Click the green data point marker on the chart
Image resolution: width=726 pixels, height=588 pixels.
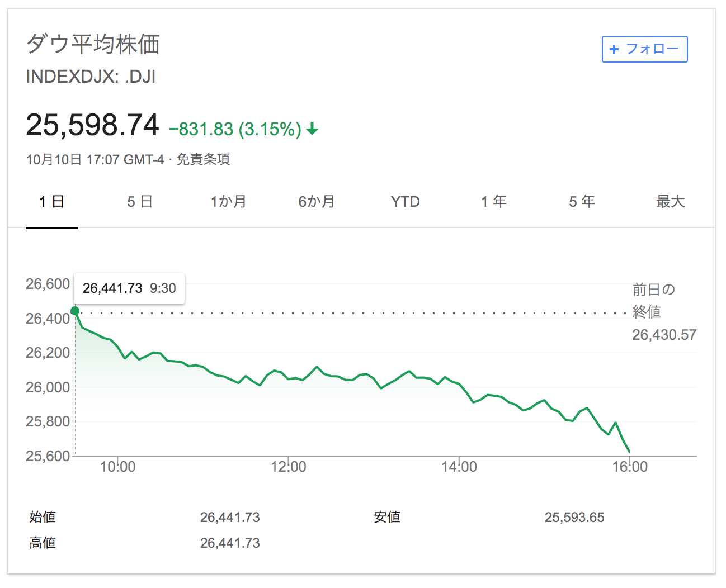click(75, 311)
